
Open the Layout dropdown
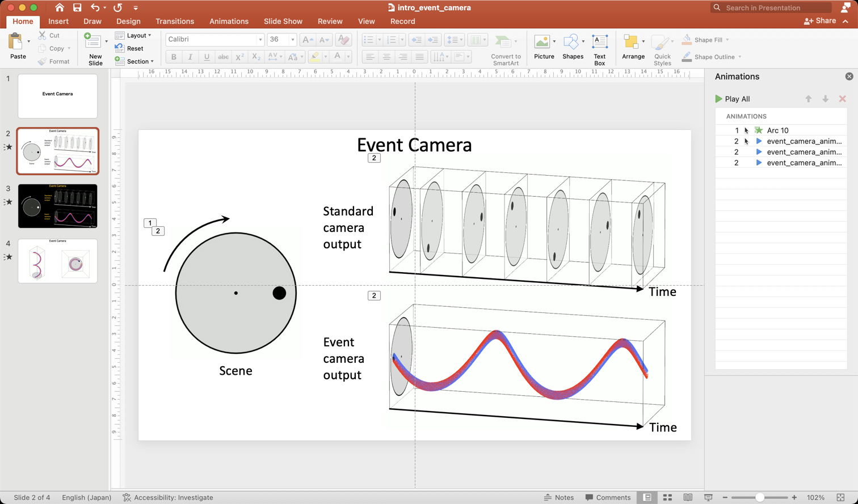coord(135,36)
